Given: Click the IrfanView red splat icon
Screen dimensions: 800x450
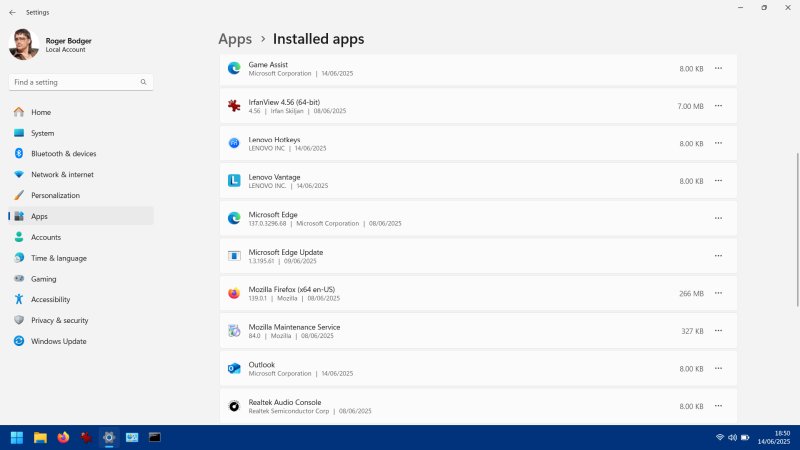Looking at the screenshot, I should pyautogui.click(x=234, y=106).
